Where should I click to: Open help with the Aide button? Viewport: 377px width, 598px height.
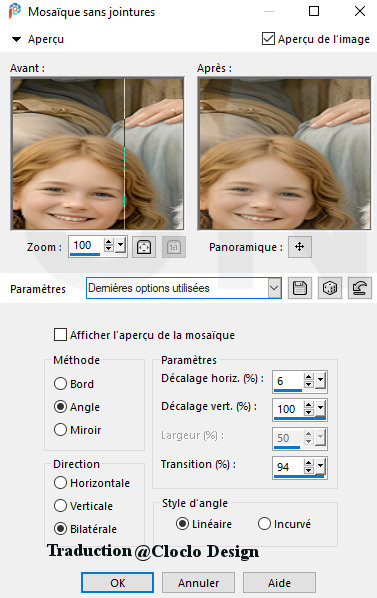tap(279, 583)
